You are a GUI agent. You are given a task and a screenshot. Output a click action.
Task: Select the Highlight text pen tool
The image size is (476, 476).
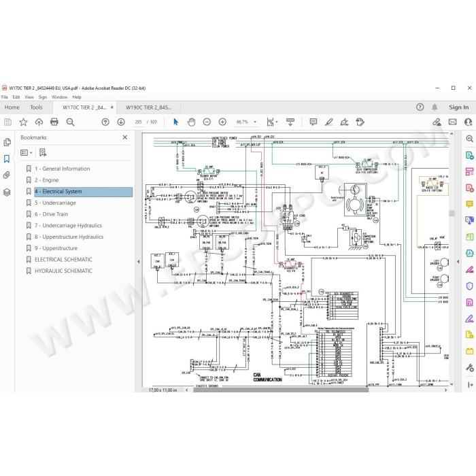point(329,122)
